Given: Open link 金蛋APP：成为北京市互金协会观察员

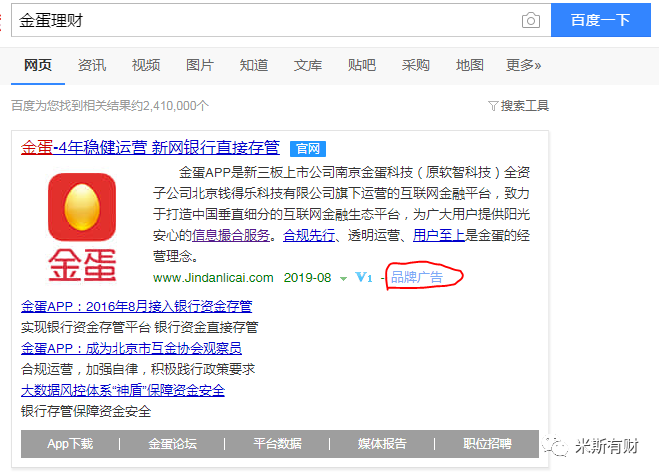Looking at the screenshot, I should click(x=131, y=348).
